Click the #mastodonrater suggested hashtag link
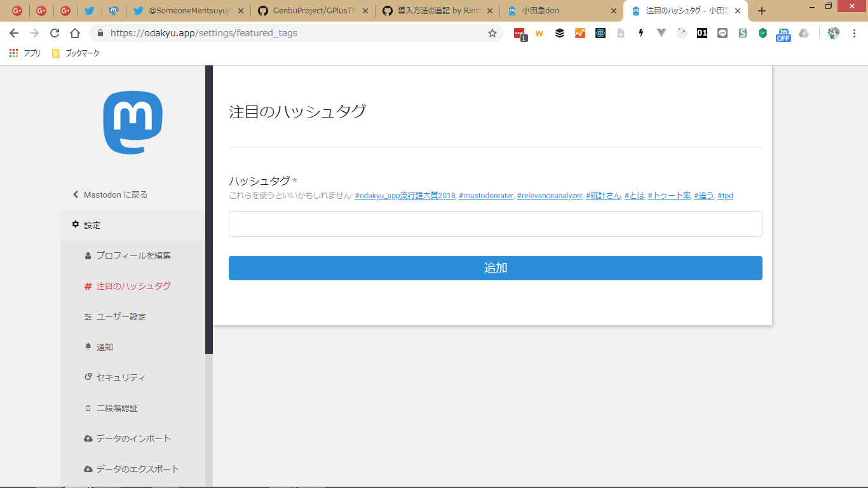Viewport: 868px width, 488px height. click(x=485, y=196)
